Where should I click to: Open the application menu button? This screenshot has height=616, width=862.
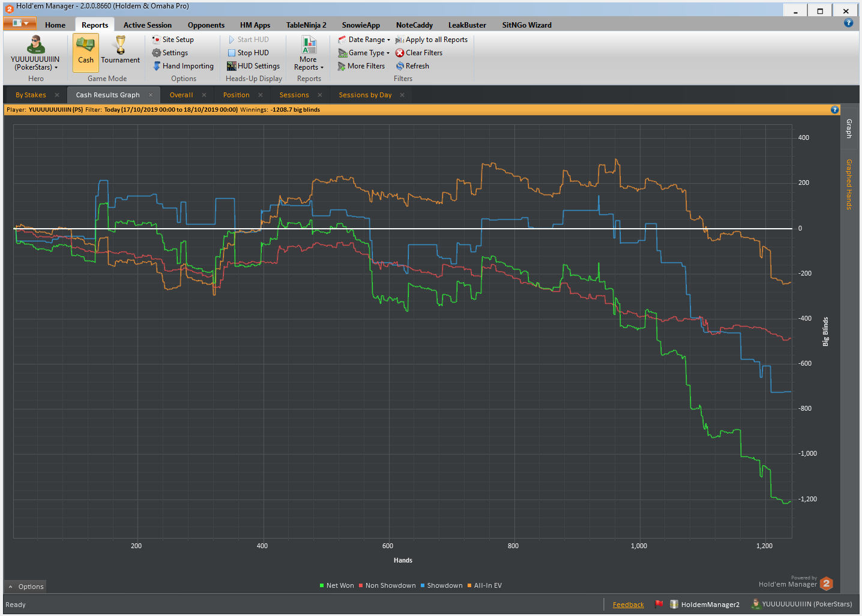pyautogui.click(x=20, y=23)
